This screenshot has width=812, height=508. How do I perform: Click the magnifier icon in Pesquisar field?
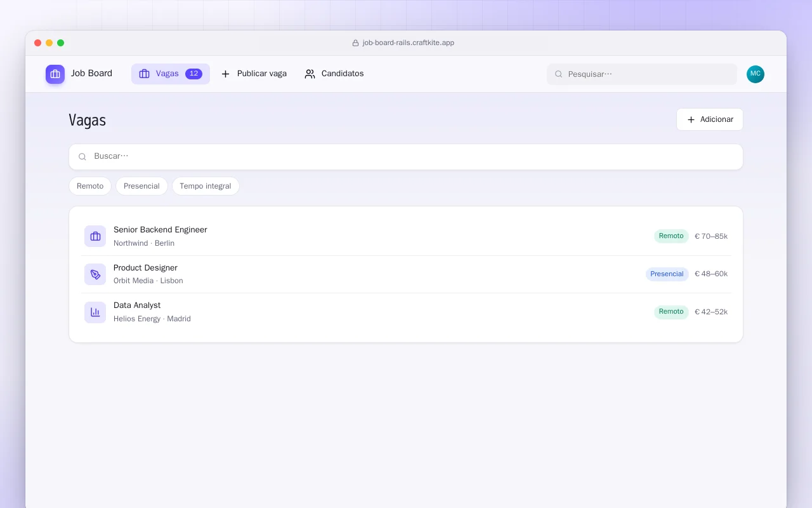tap(559, 74)
